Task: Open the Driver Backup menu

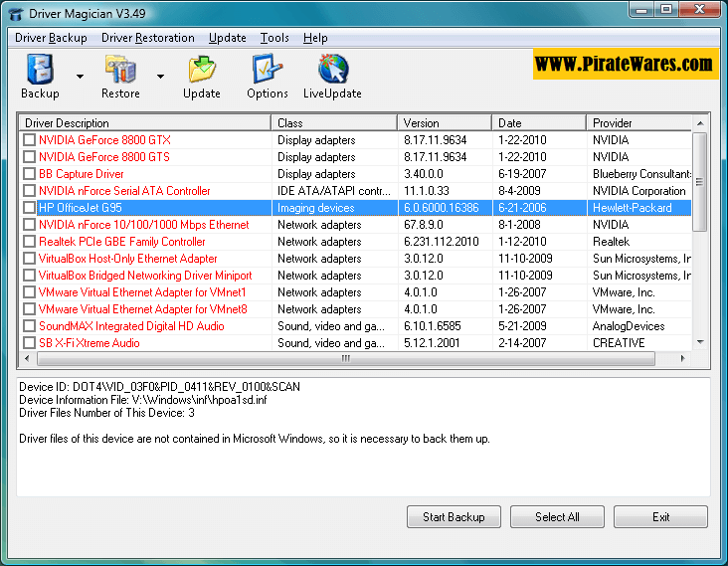Action: pos(51,38)
